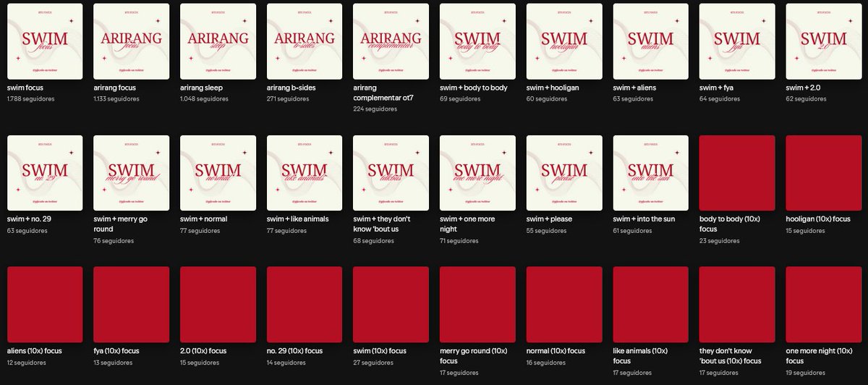Open body to body (10x) focus red cover
This screenshot has height=385, width=868.
point(737,173)
